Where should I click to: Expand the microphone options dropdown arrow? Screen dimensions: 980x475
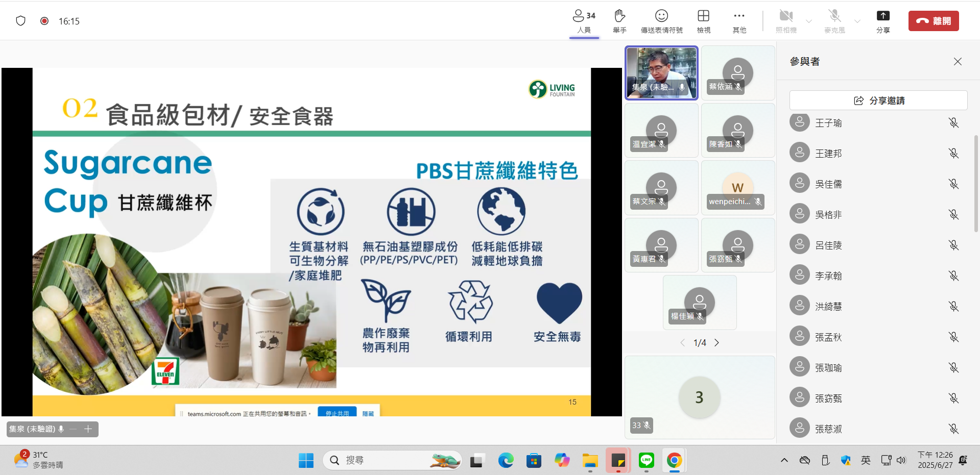pyautogui.click(x=857, y=21)
